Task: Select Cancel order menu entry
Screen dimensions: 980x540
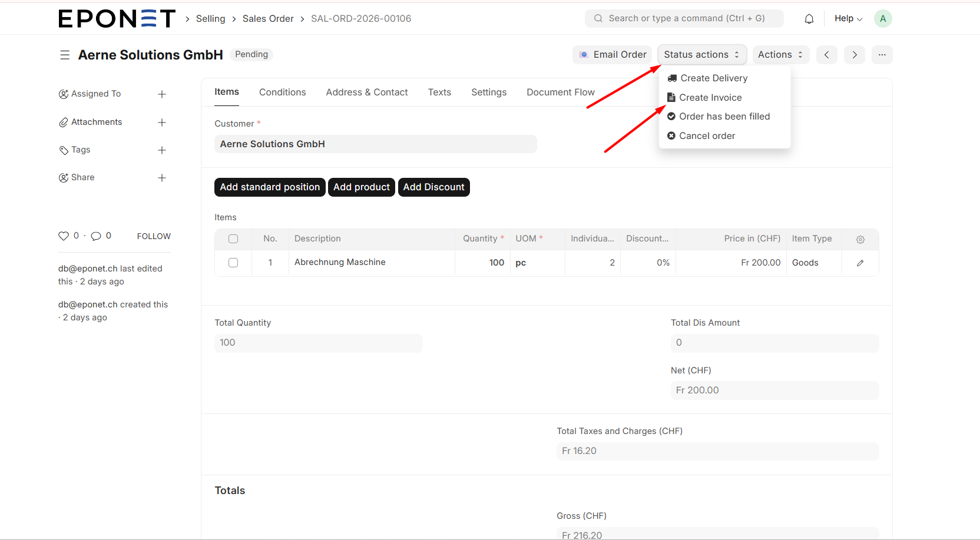Action: point(707,136)
